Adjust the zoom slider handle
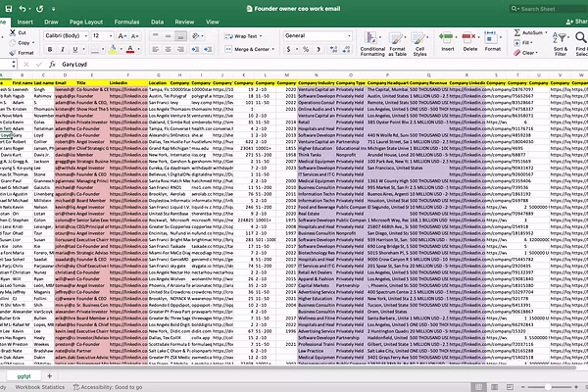 [x=548, y=387]
